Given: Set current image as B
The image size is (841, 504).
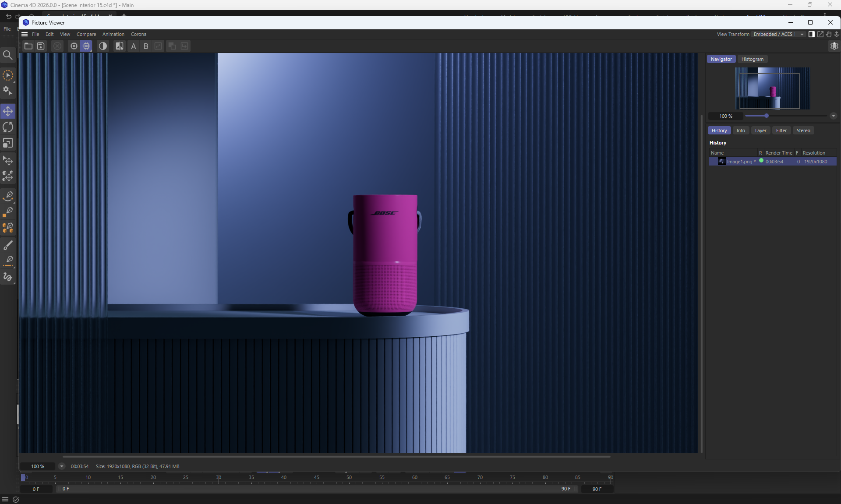Looking at the screenshot, I should [146, 46].
